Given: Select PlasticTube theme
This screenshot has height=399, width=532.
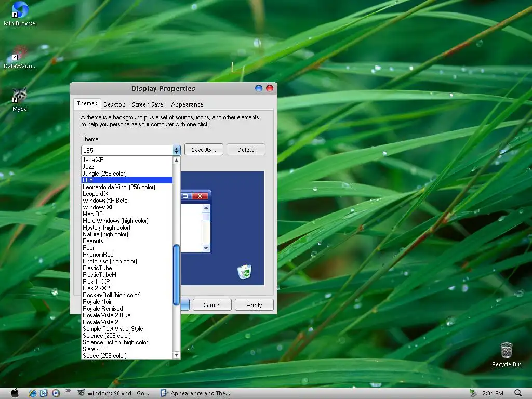Looking at the screenshot, I should click(127, 268).
